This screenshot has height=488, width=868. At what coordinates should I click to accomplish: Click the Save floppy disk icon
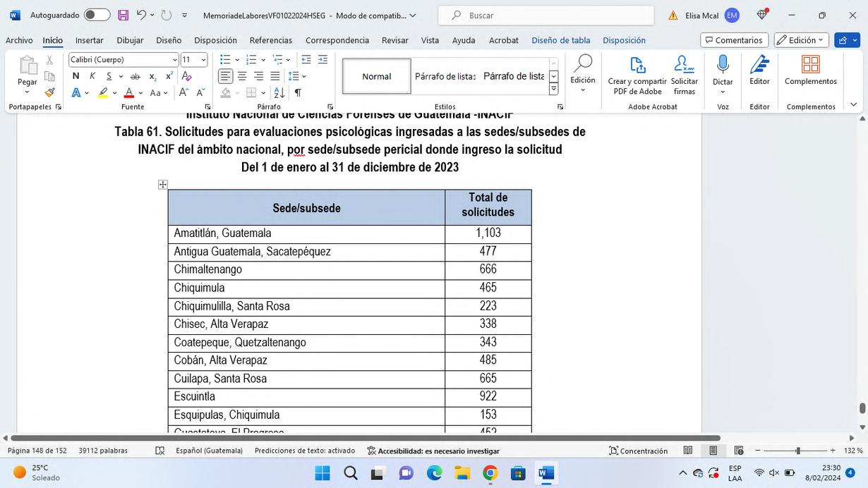[123, 15]
